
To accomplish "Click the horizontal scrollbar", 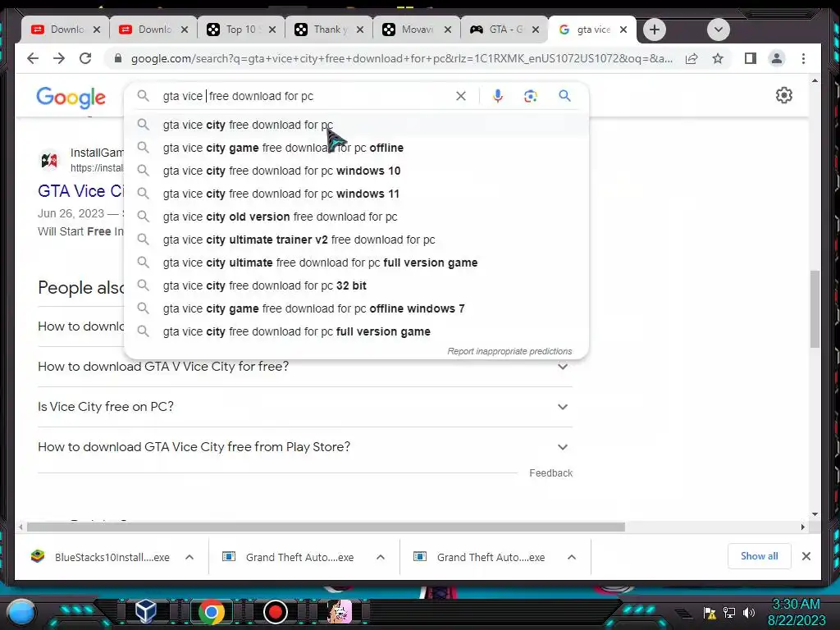I will pos(326,527).
